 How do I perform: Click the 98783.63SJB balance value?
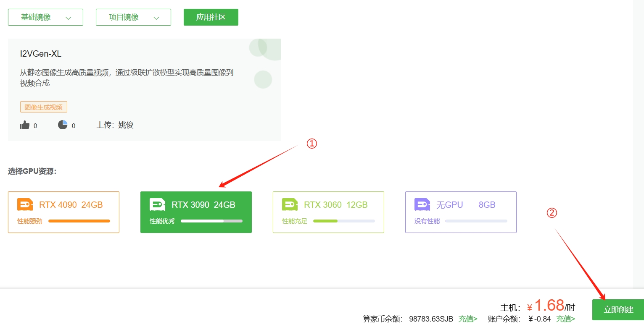pyautogui.click(x=431, y=319)
